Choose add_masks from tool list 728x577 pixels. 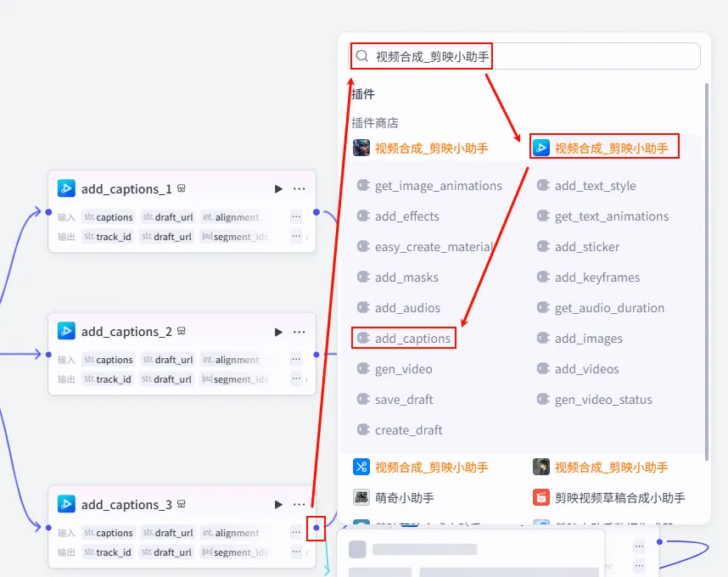(397, 277)
